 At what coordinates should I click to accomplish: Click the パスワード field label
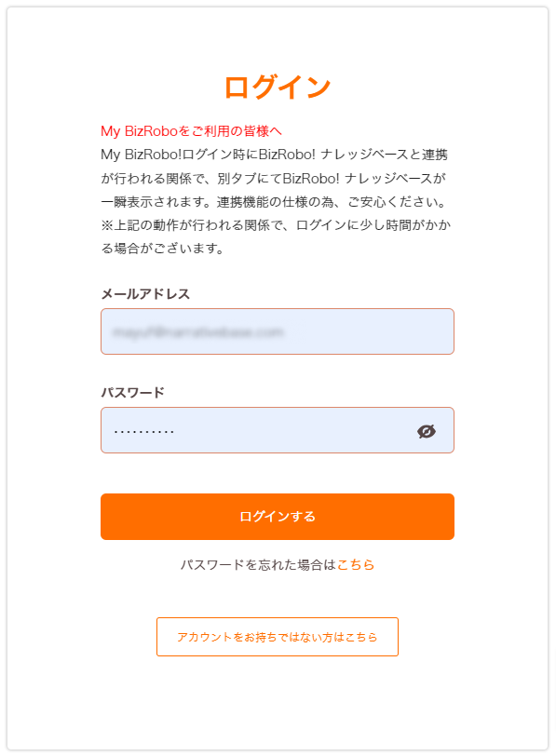click(129, 392)
